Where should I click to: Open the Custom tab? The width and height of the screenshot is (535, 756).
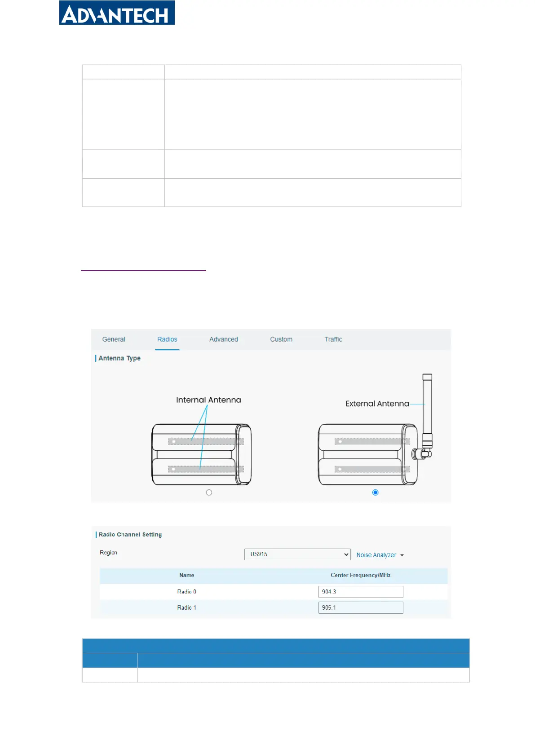pyautogui.click(x=281, y=339)
